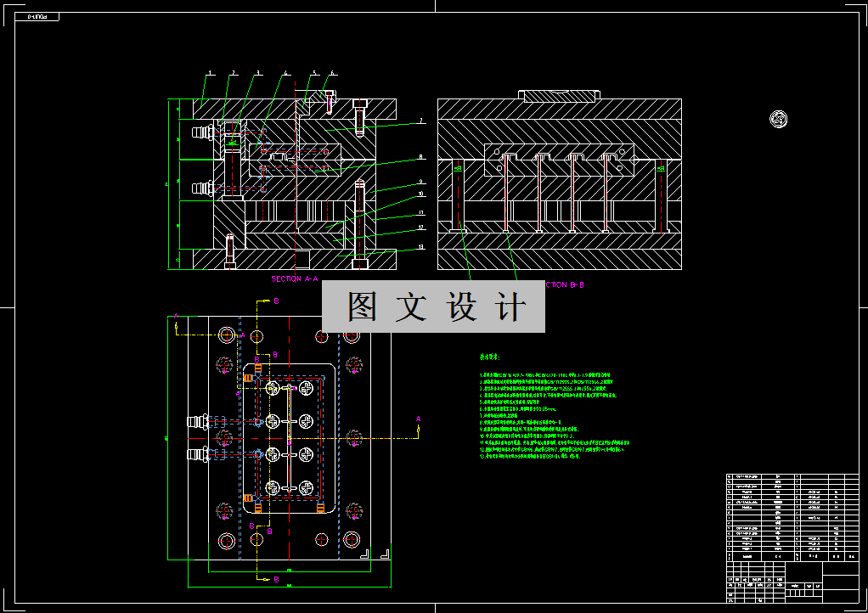Viewport: 868px width, 613px height.
Task: Click part balloon number 2 in Section A-A
Action: tap(234, 72)
